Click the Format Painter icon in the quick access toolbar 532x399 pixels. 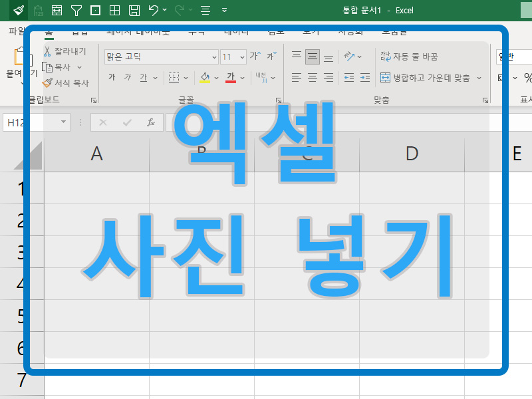[19, 11]
